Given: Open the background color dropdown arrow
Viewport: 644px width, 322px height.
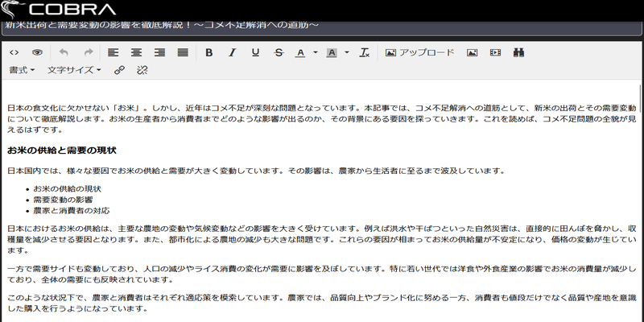Looking at the screenshot, I should click(347, 52).
